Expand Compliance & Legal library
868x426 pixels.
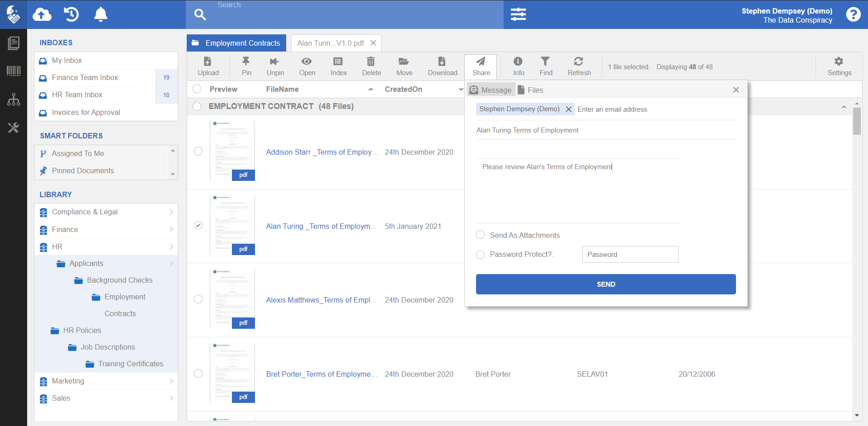click(x=171, y=212)
